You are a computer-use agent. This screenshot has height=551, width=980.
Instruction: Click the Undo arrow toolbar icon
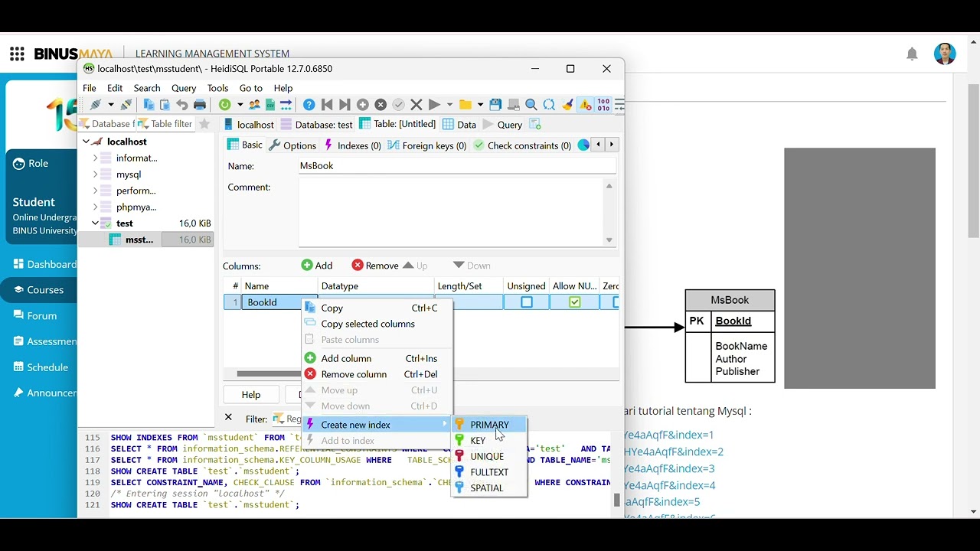182,105
